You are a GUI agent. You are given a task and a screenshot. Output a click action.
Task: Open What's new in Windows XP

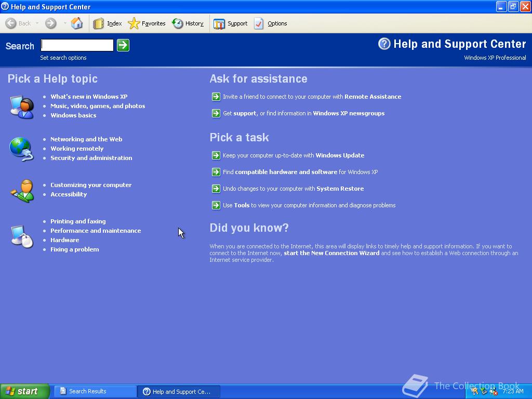89,97
